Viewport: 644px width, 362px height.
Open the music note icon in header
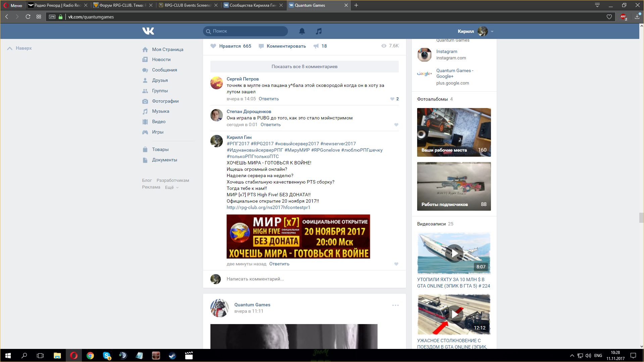point(319,31)
